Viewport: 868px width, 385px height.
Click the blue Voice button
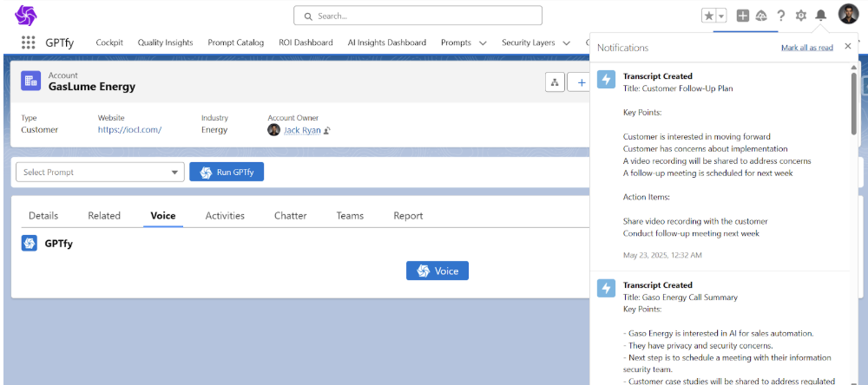[437, 271]
